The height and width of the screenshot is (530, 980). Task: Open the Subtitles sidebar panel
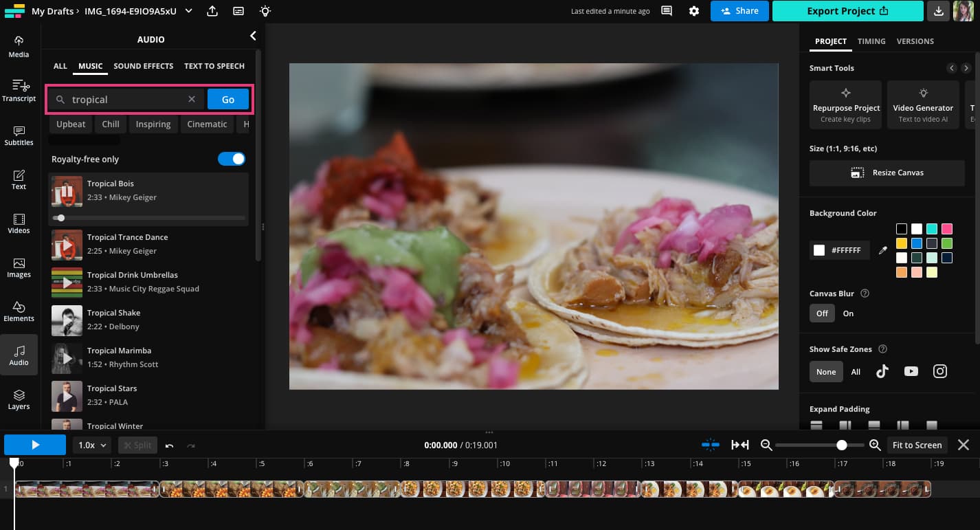[x=19, y=135]
